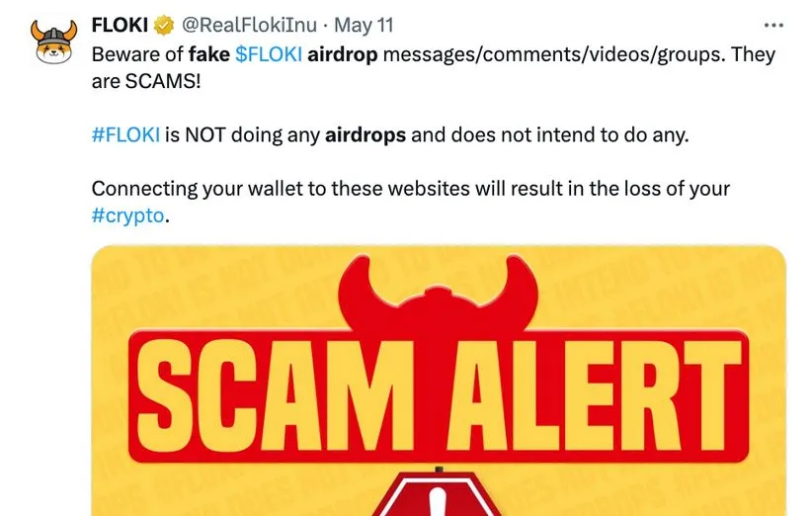Click the gold verified badge beside FLOKI
This screenshot has width=812, height=516.
[x=165, y=25]
